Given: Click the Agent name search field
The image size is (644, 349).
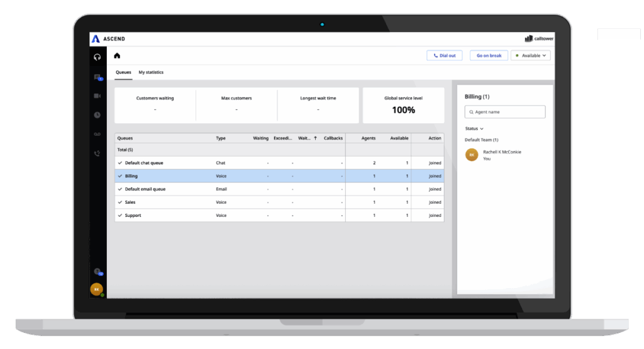Looking at the screenshot, I should pos(505,112).
